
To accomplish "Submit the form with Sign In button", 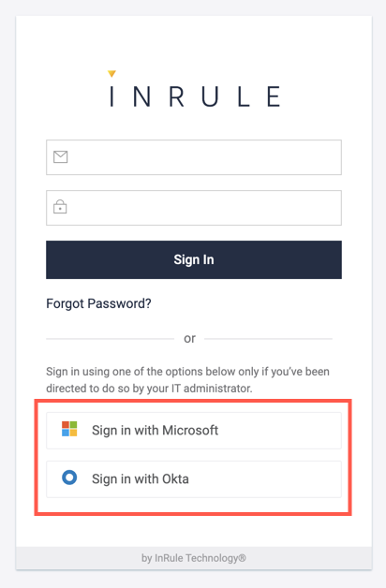I will tap(194, 260).
